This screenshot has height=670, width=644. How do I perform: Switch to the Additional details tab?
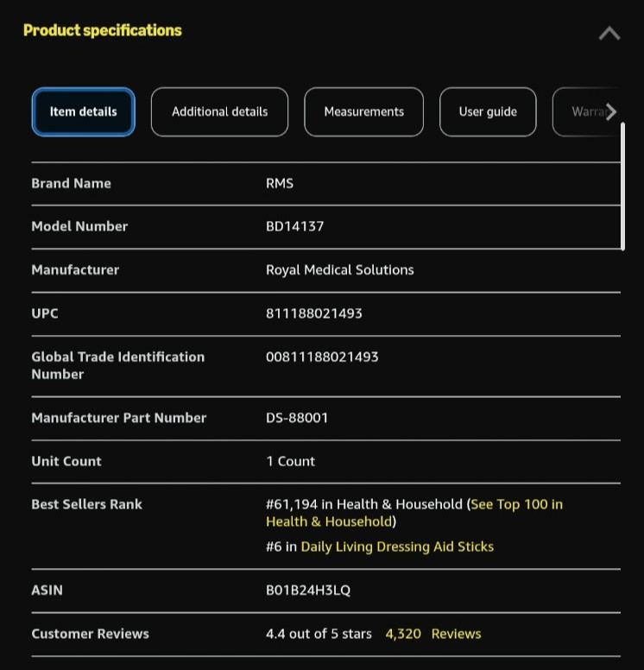[x=219, y=112]
